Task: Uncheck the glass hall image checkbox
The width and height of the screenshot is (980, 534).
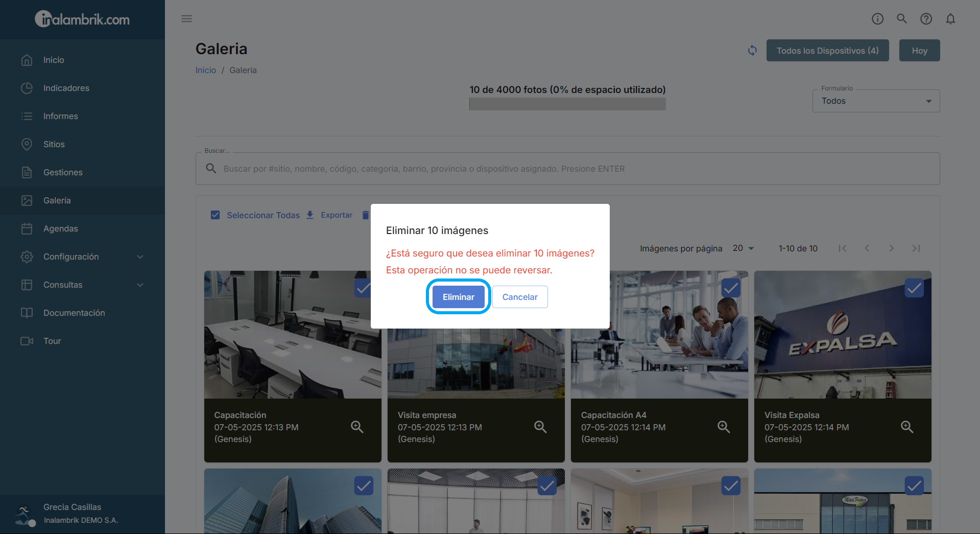Action: click(x=547, y=485)
